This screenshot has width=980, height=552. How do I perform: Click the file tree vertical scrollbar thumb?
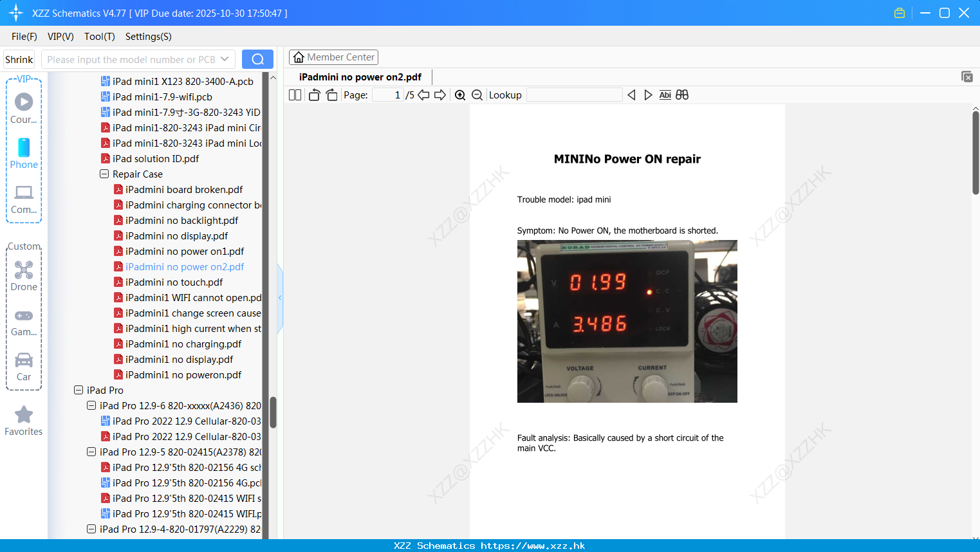click(273, 412)
